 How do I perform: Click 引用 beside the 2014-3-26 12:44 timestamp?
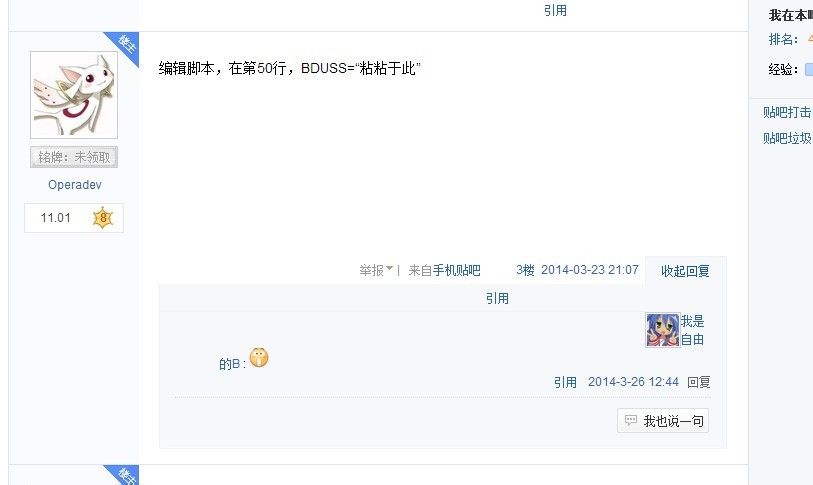coord(565,382)
